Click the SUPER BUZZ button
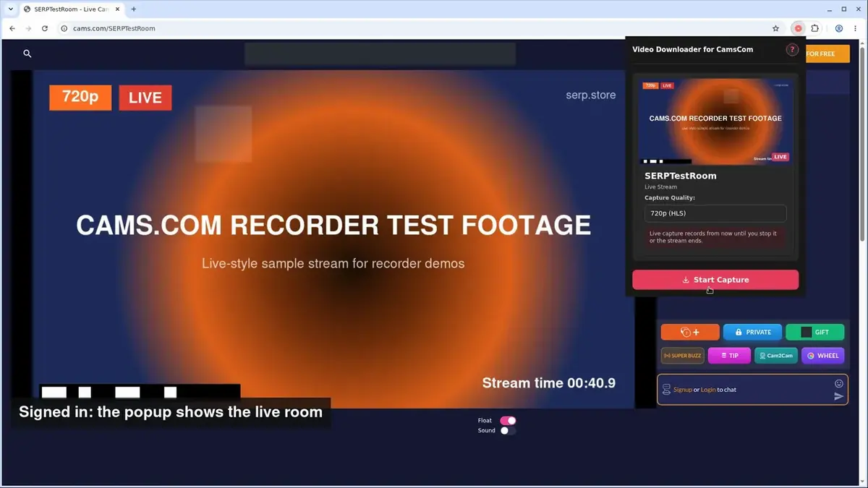Image resolution: width=868 pixels, height=488 pixels. (x=682, y=356)
